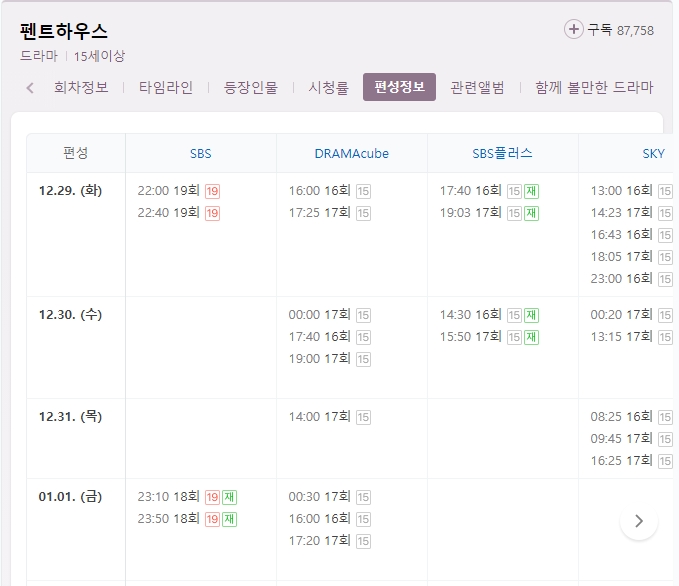Switch to the 시청률 tab

[329, 87]
